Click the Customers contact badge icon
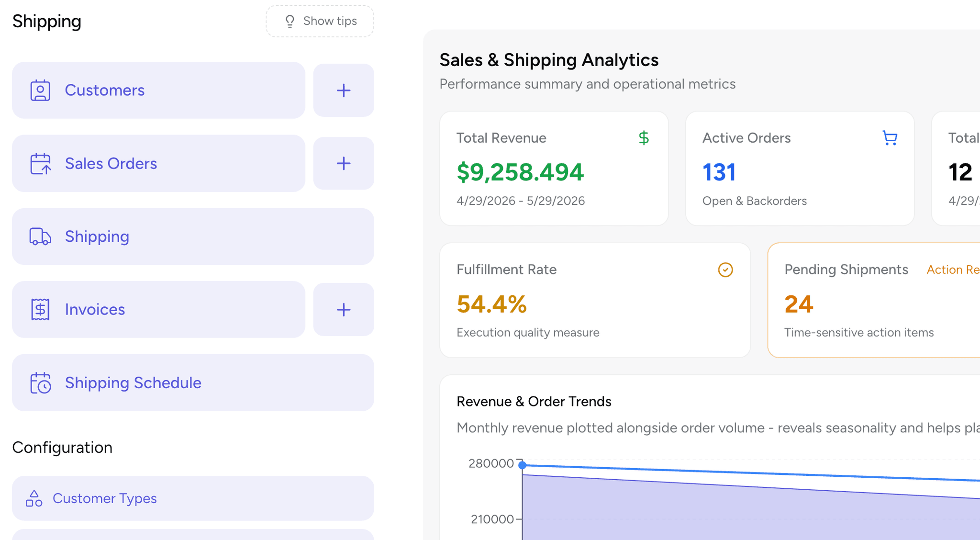The width and height of the screenshot is (980, 540). [x=40, y=90]
